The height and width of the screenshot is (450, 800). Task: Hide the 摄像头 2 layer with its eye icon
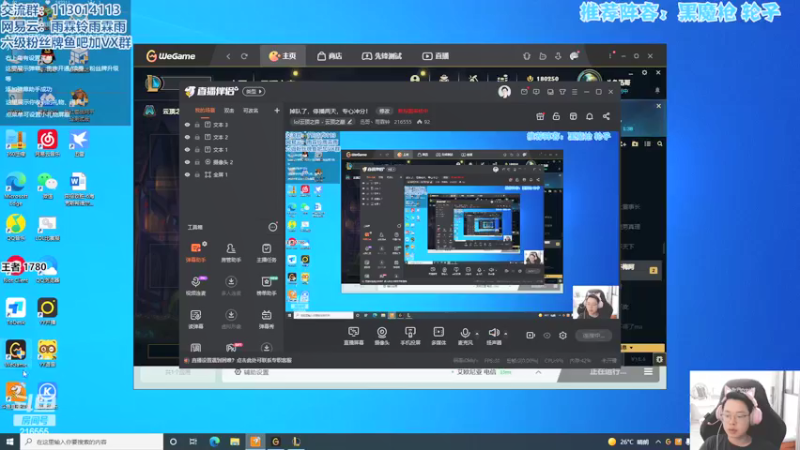[x=187, y=162]
